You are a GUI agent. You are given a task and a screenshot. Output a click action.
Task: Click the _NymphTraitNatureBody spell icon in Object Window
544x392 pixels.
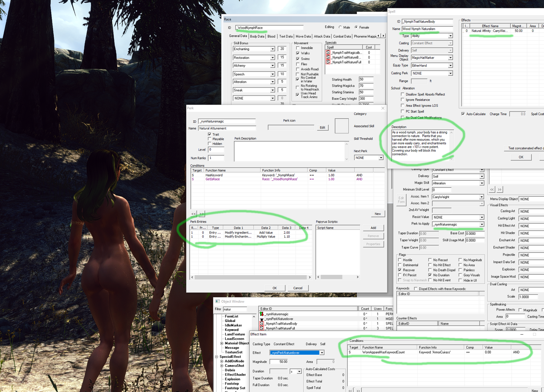click(x=261, y=323)
